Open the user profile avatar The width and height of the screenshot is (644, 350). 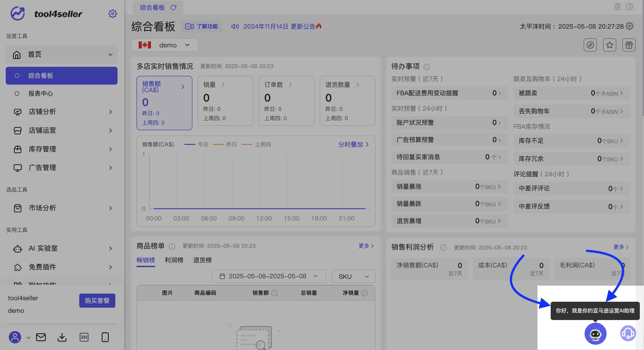tap(15, 337)
